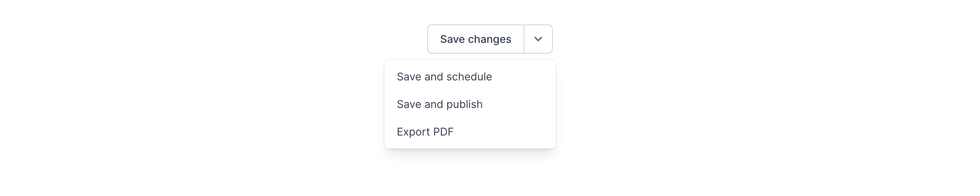Pick the first menu item, Save and schedule
This screenshot has height=196, width=980.
444,77
